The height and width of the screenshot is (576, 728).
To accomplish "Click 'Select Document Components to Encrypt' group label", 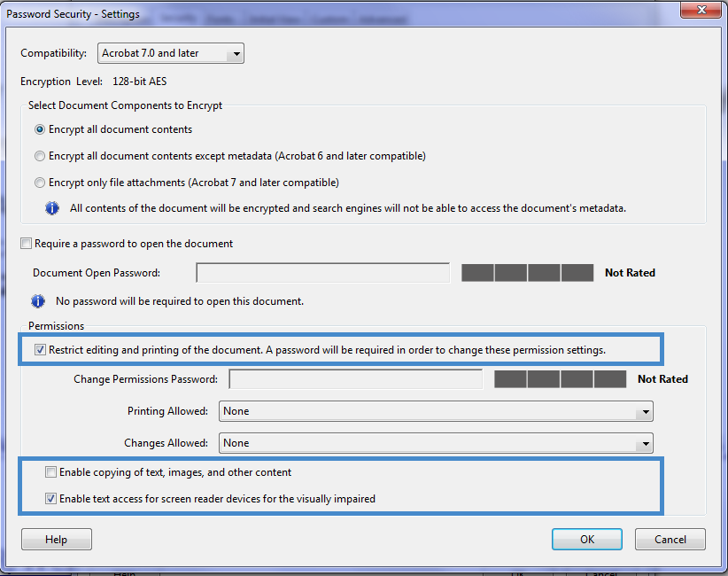I will (126, 105).
